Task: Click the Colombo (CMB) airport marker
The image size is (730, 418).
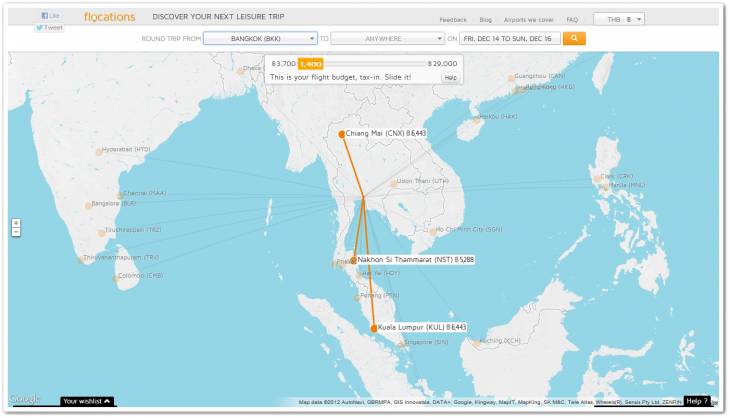Action: point(116,277)
